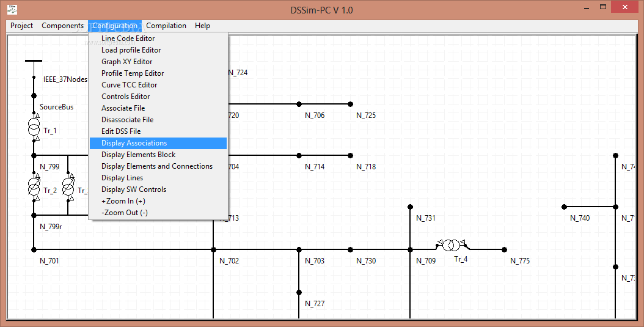Click the N_724 label

point(238,73)
